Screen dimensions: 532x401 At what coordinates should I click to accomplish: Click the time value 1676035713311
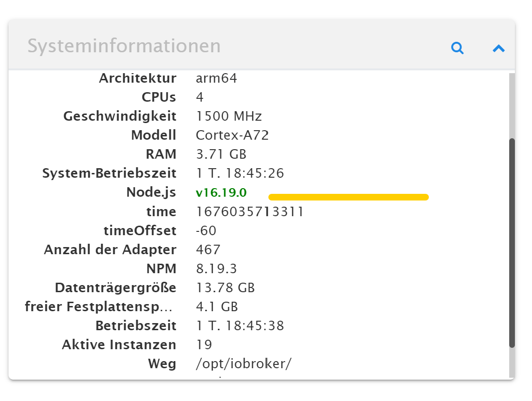tap(249, 211)
